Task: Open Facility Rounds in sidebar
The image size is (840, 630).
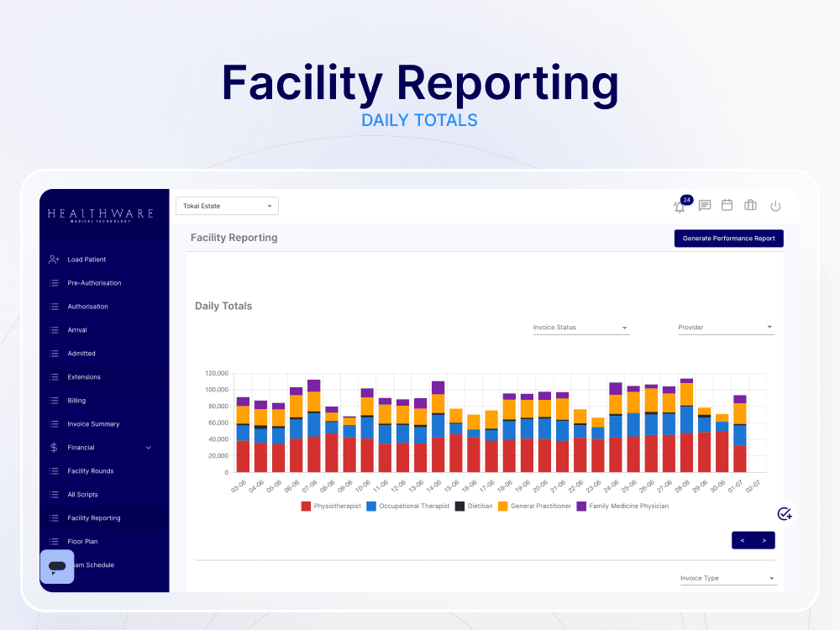Action: 91,471
